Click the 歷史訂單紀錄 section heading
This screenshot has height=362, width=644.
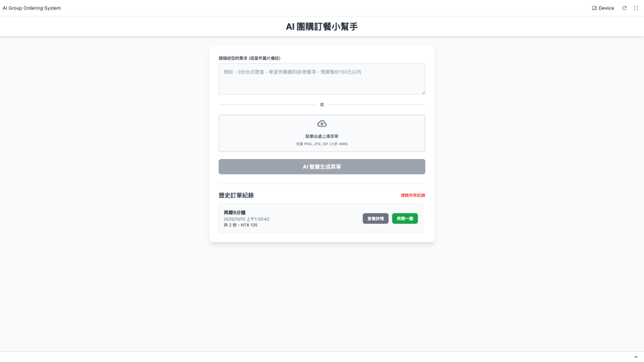(236, 195)
